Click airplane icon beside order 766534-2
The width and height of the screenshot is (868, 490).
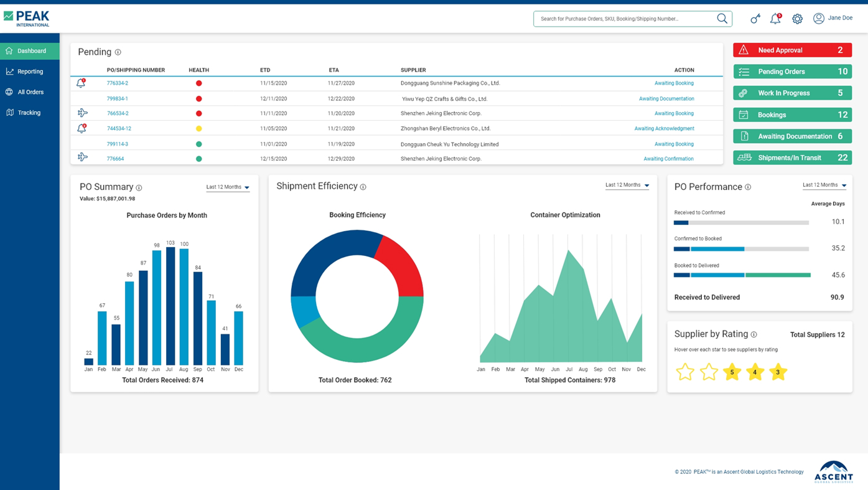click(x=82, y=113)
